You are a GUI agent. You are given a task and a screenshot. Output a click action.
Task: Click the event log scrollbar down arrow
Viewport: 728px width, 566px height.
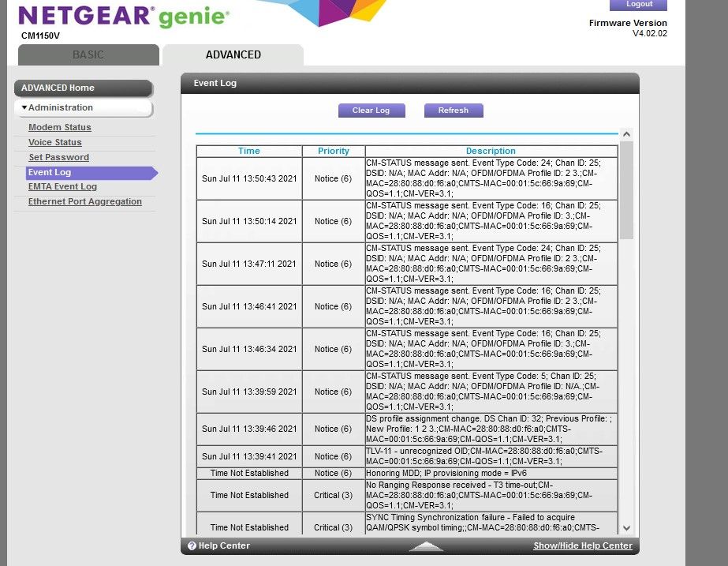[x=626, y=528]
